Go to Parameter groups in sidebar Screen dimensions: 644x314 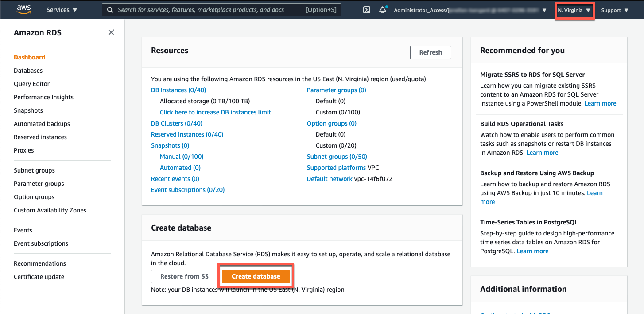39,184
